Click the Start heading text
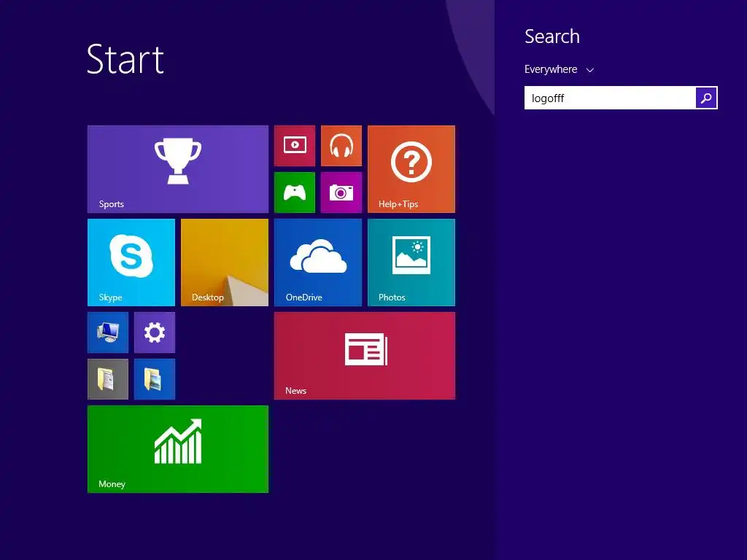This screenshot has height=560, width=747. coord(125,60)
